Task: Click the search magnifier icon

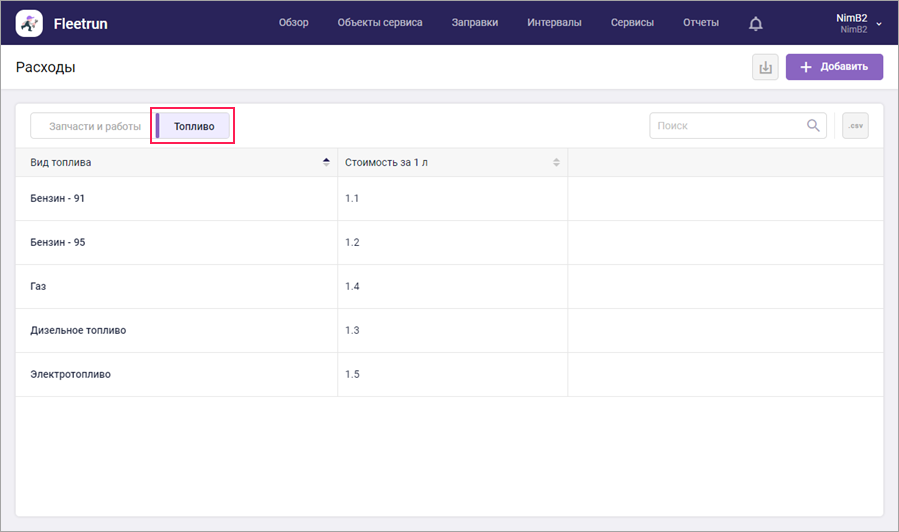Action: (x=813, y=126)
